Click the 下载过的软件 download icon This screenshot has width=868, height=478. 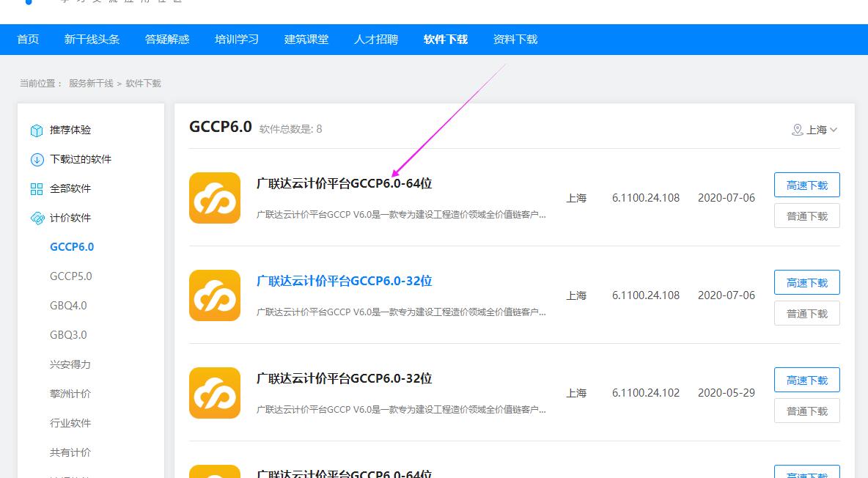37,160
